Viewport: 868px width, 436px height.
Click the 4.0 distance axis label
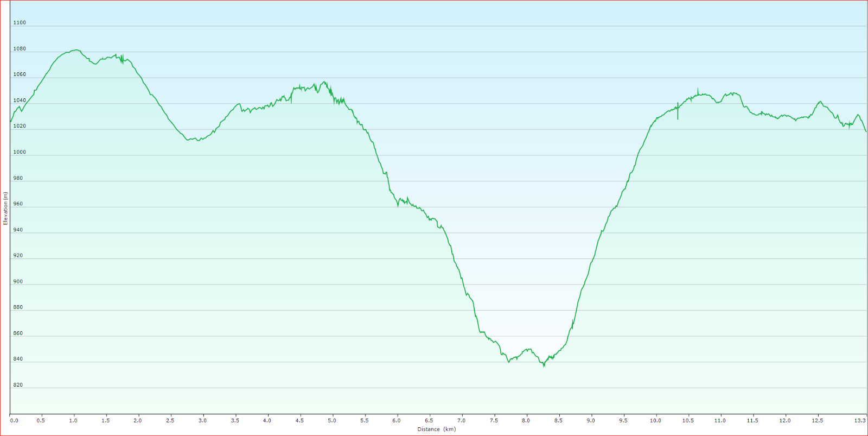point(267,421)
